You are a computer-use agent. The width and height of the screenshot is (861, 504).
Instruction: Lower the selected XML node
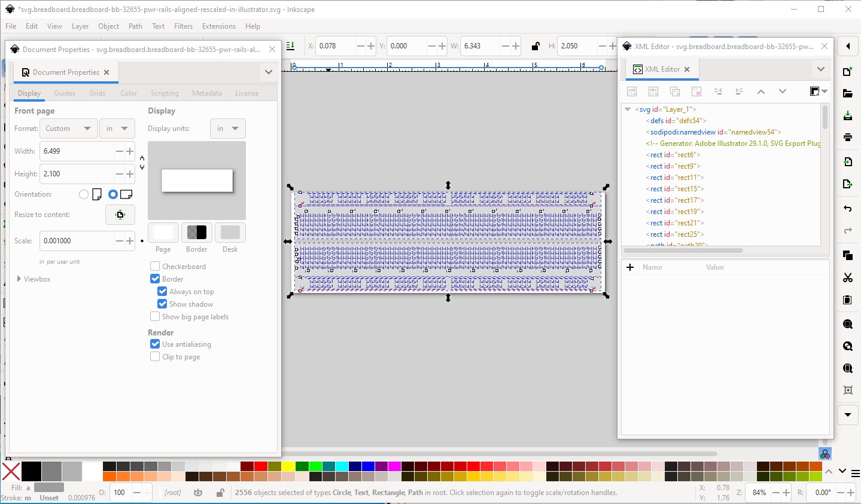point(783,91)
